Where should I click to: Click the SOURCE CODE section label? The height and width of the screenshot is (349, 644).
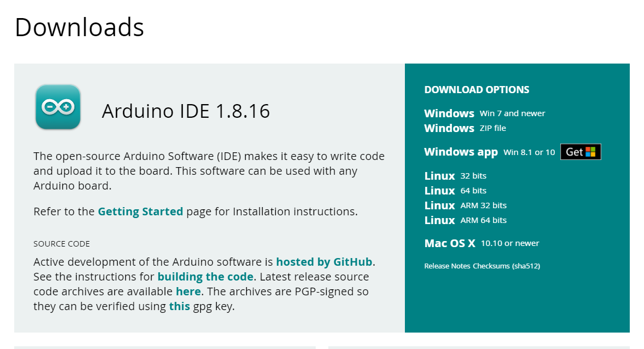pyautogui.click(x=62, y=244)
